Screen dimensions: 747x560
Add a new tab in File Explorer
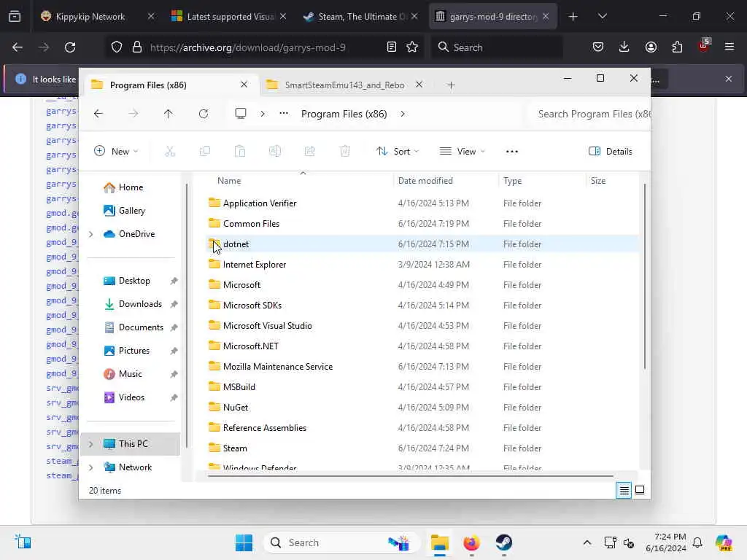(x=451, y=85)
